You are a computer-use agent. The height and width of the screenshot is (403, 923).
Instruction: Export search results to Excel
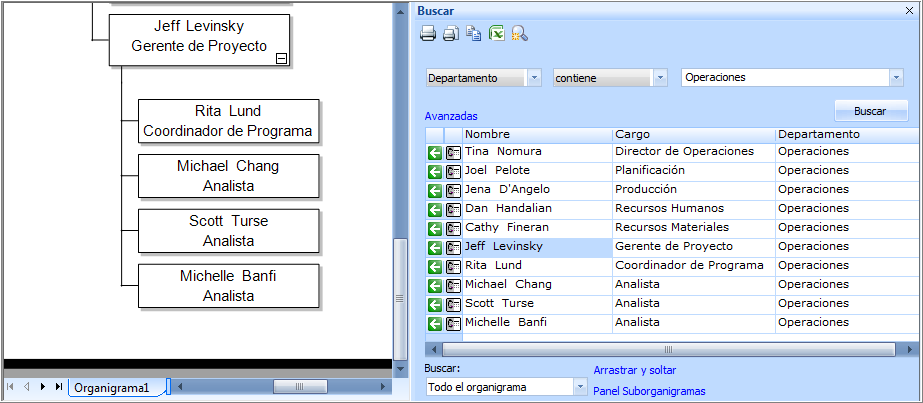point(496,34)
